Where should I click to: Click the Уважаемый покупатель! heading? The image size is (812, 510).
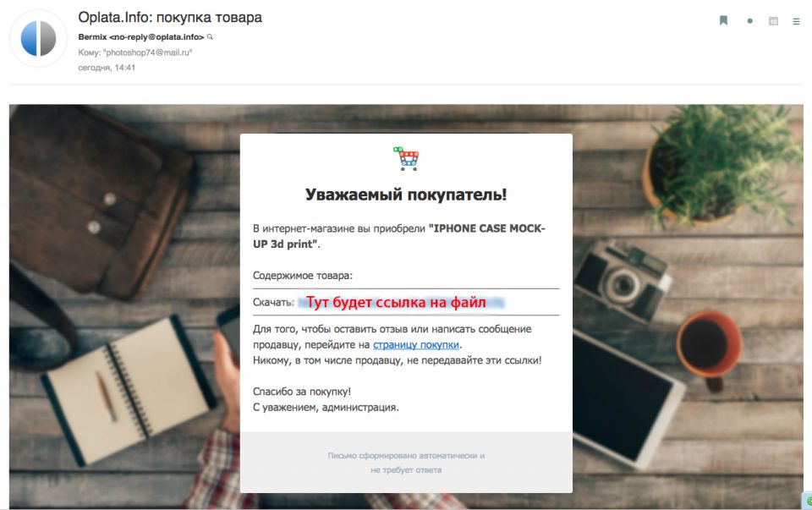[406, 195]
